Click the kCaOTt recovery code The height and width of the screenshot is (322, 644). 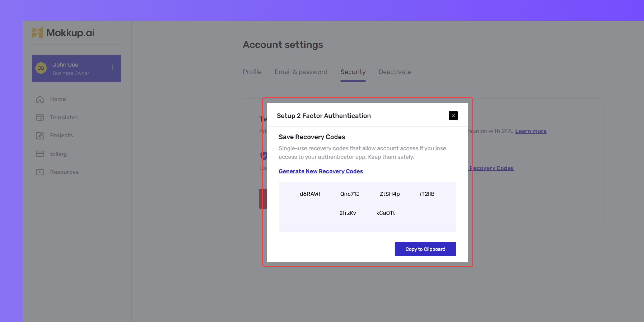(x=385, y=213)
